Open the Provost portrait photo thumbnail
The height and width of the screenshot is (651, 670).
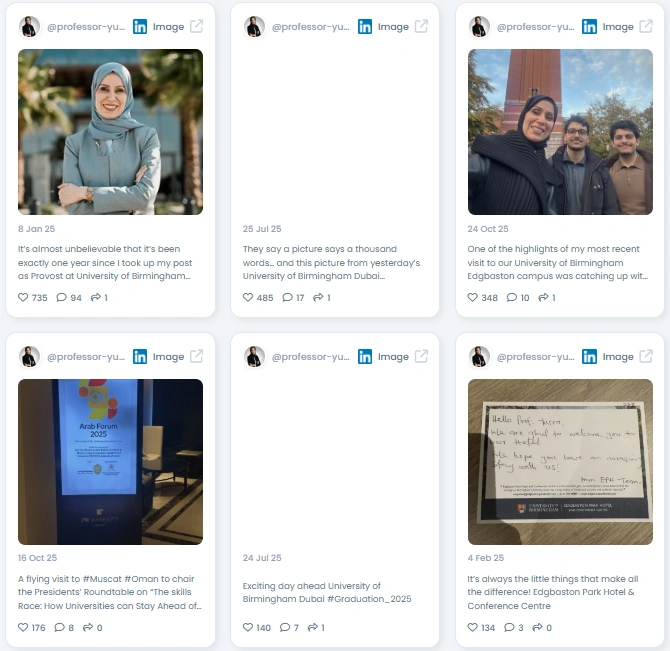point(110,132)
